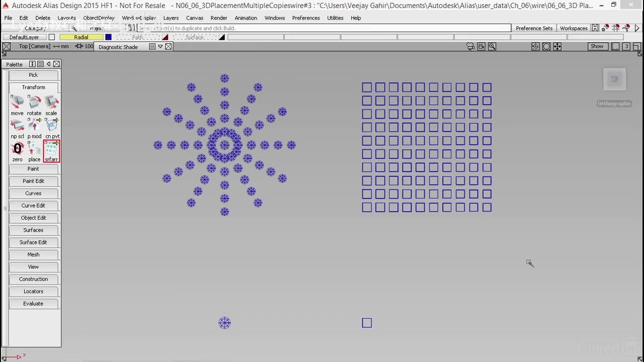The image size is (644, 362).
Task: Click the numbered 3 view button
Action: click(x=626, y=46)
